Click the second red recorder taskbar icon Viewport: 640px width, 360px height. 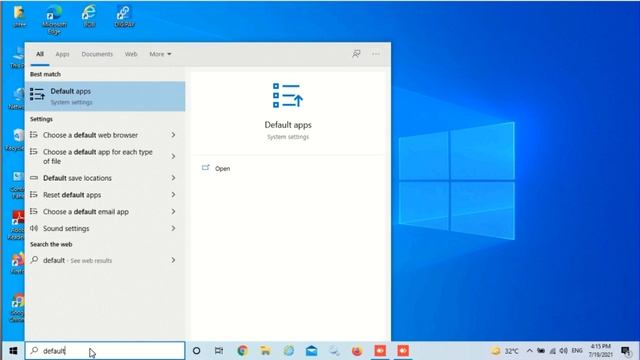click(403, 351)
